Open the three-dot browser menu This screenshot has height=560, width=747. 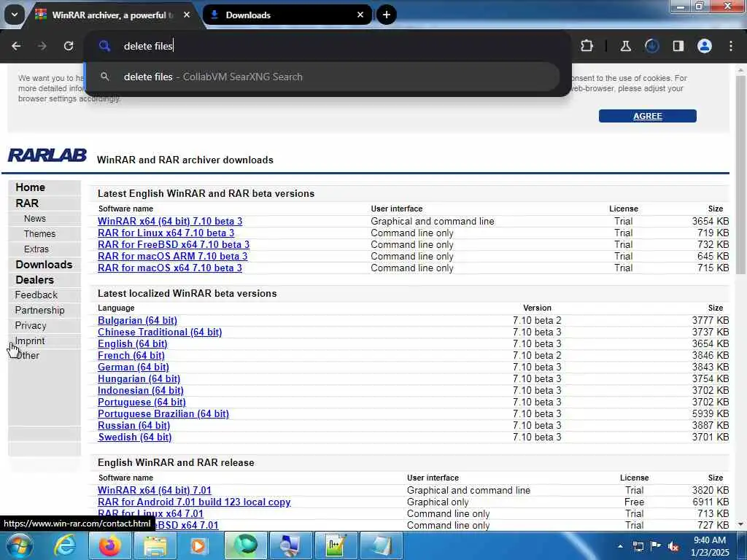pos(731,46)
